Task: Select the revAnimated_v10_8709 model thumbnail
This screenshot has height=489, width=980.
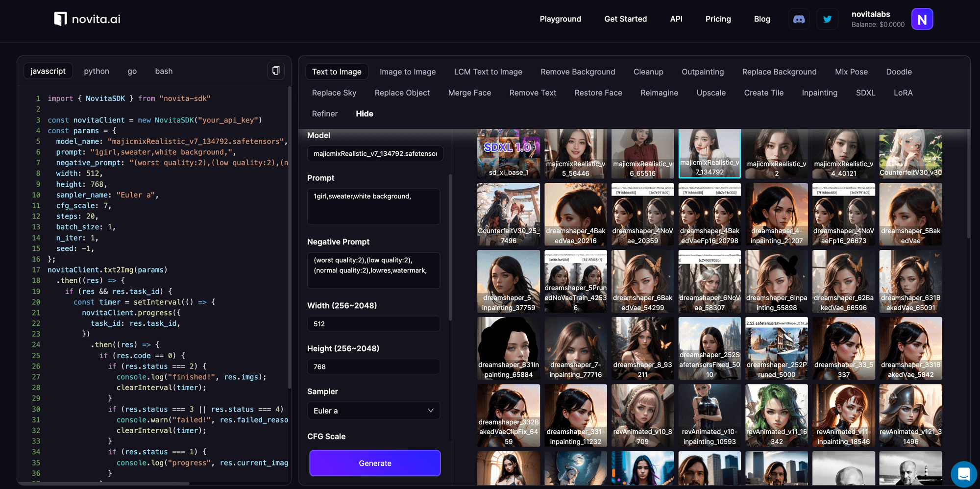Action: tap(642, 416)
